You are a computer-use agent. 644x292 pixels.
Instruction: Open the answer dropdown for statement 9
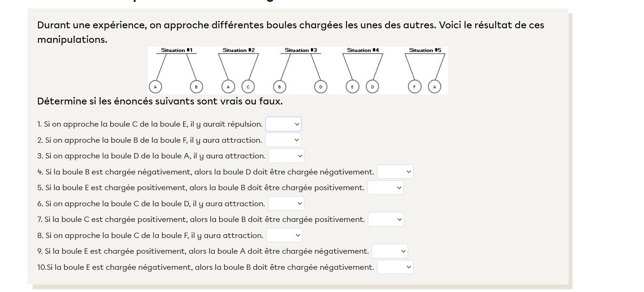coord(390,251)
